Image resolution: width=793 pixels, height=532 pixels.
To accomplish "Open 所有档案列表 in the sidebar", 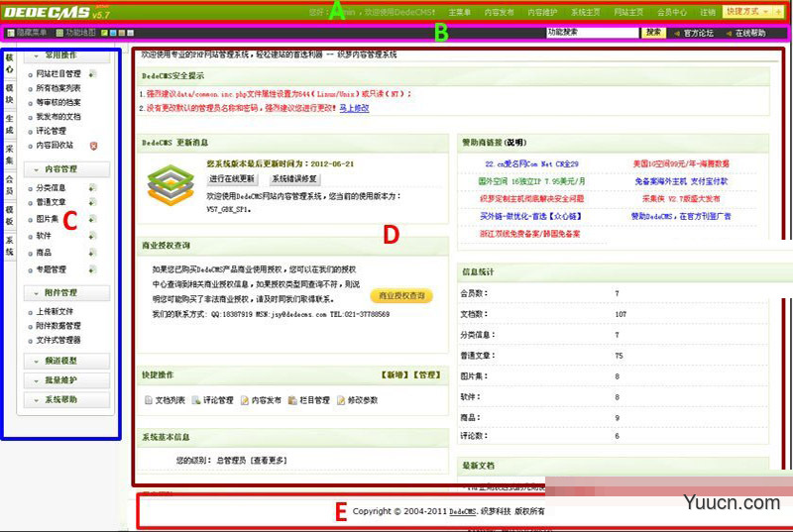I will click(x=58, y=88).
